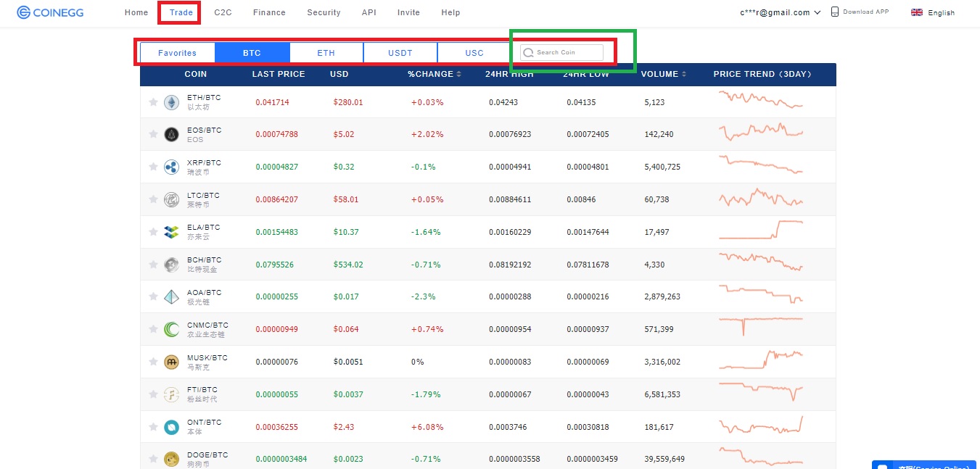This screenshot has width=980, height=469.
Task: Sort the table by VOLUME
Action: (x=664, y=74)
